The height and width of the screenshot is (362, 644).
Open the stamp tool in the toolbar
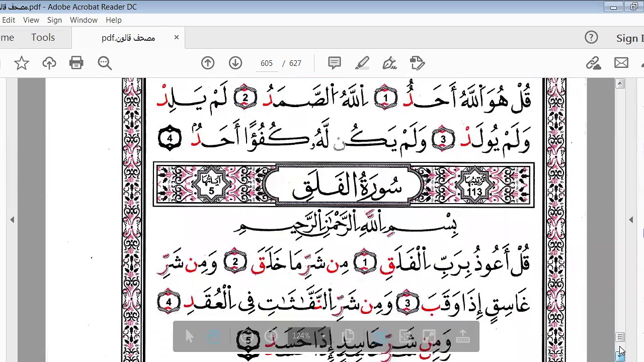tap(418, 63)
